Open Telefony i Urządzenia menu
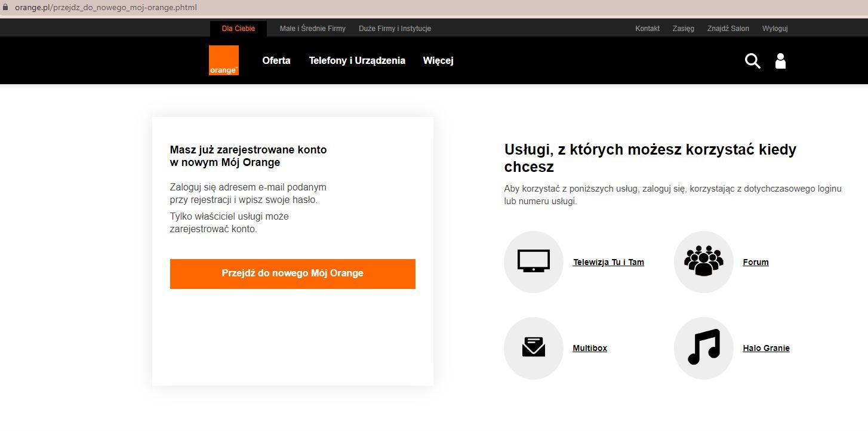This screenshot has height=431, width=868. (x=357, y=60)
